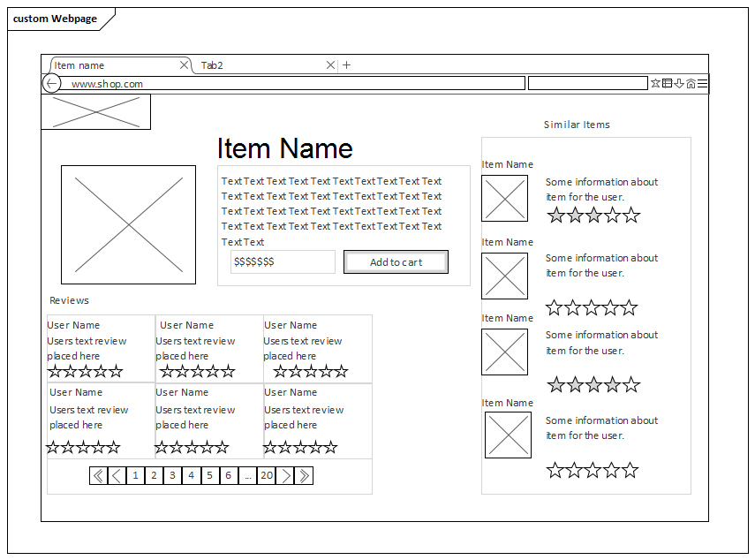Click the download arrow icon near the address bar
Screen dimensions: 755x560
click(679, 83)
